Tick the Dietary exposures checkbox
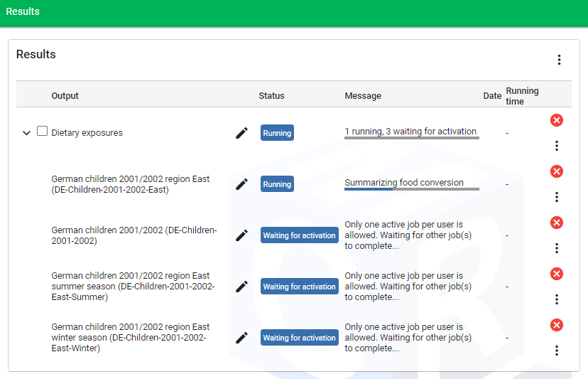This screenshot has width=588, height=379. [x=43, y=132]
